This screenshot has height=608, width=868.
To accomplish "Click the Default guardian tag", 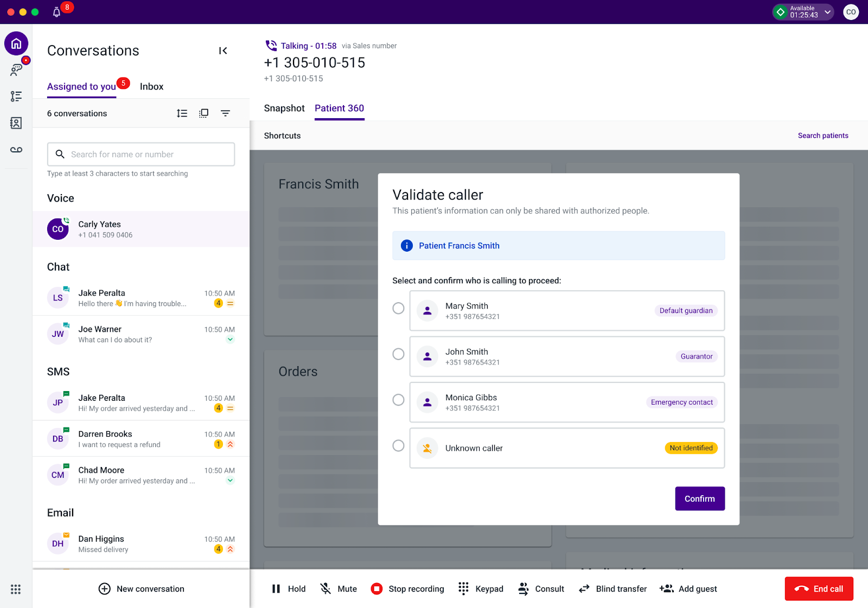I will click(x=686, y=311).
